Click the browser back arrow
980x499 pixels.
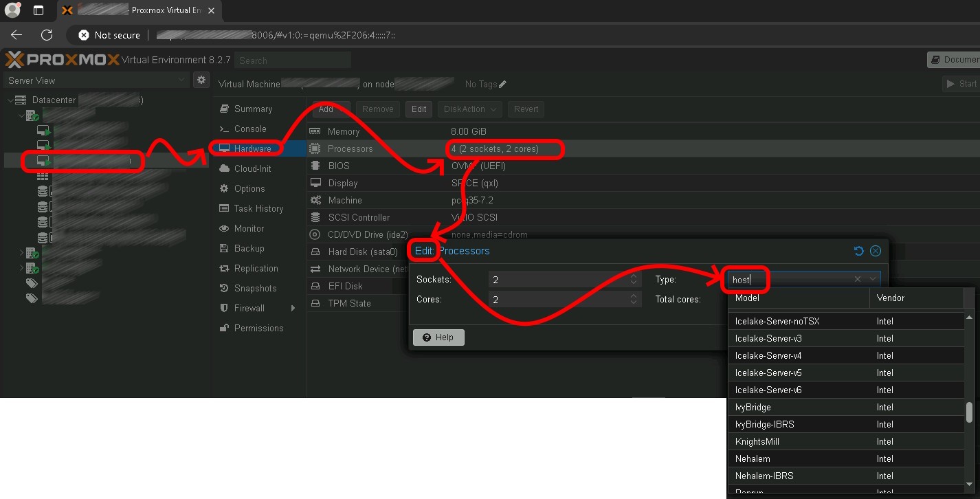(x=16, y=35)
